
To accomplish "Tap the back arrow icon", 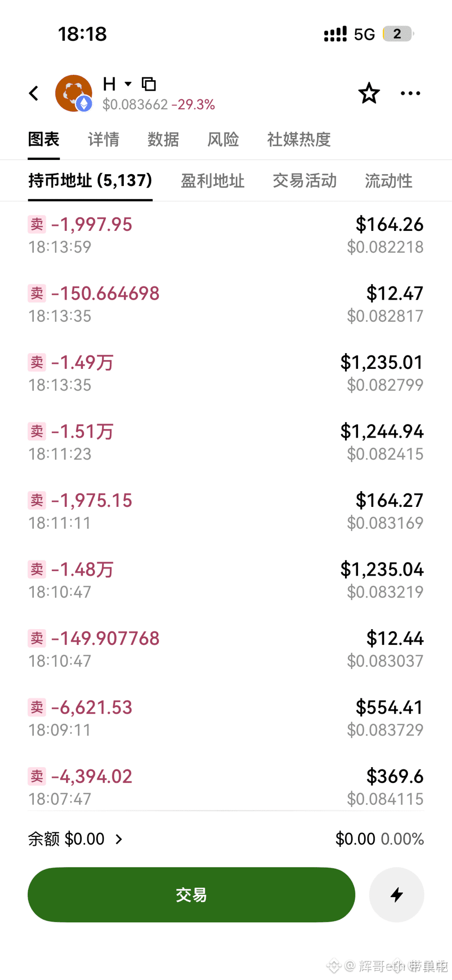I will pyautogui.click(x=34, y=93).
